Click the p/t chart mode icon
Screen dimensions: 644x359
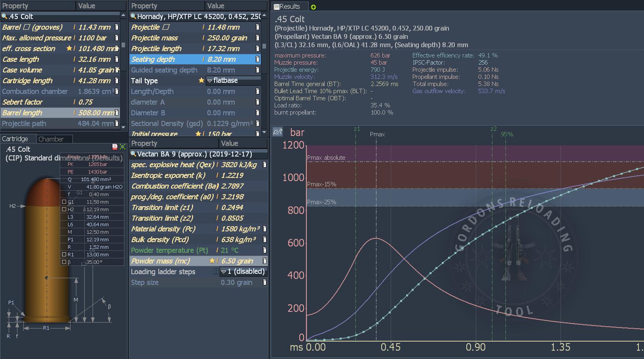(278, 132)
